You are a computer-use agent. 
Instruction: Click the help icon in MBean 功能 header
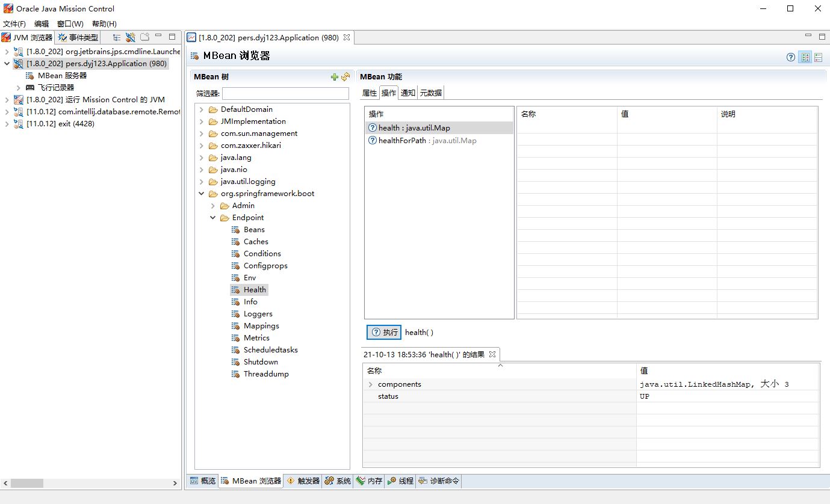point(790,57)
